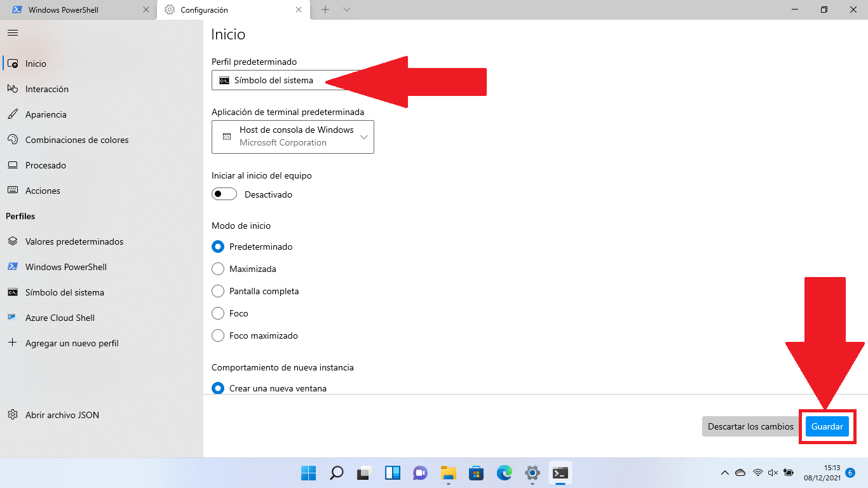This screenshot has height=488, width=868.
Task: Restore down the terminal window
Action: 824,10
